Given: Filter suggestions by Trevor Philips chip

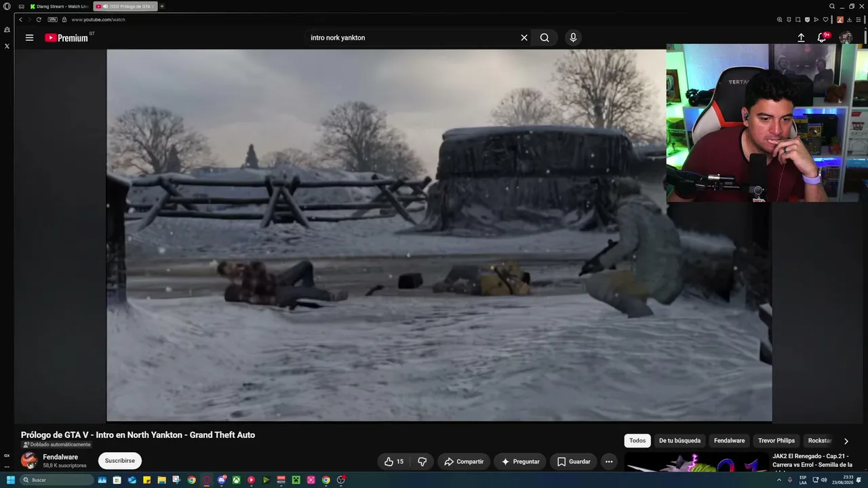Looking at the screenshot, I should 776,441.
